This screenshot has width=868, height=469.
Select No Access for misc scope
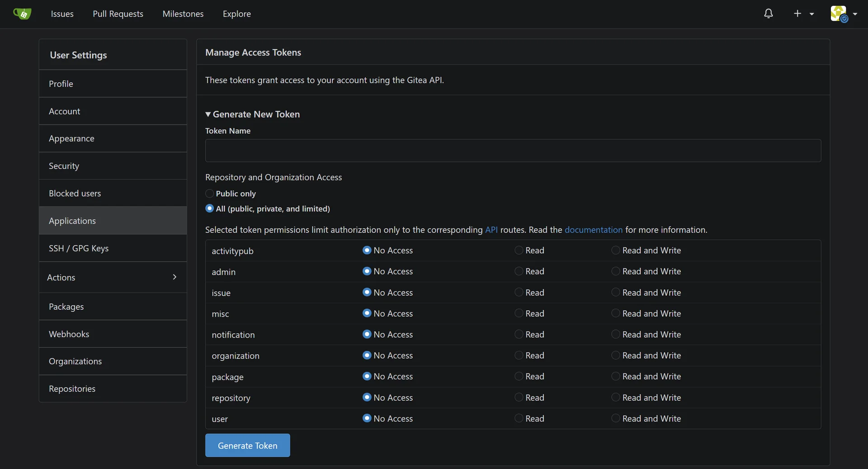tap(367, 313)
